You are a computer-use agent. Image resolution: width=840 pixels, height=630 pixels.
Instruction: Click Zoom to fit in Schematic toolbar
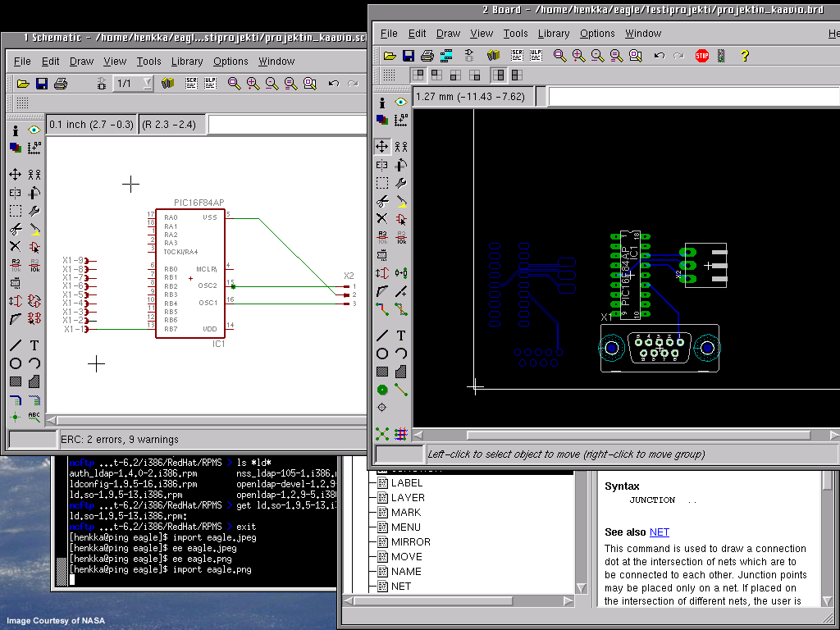[x=235, y=84]
